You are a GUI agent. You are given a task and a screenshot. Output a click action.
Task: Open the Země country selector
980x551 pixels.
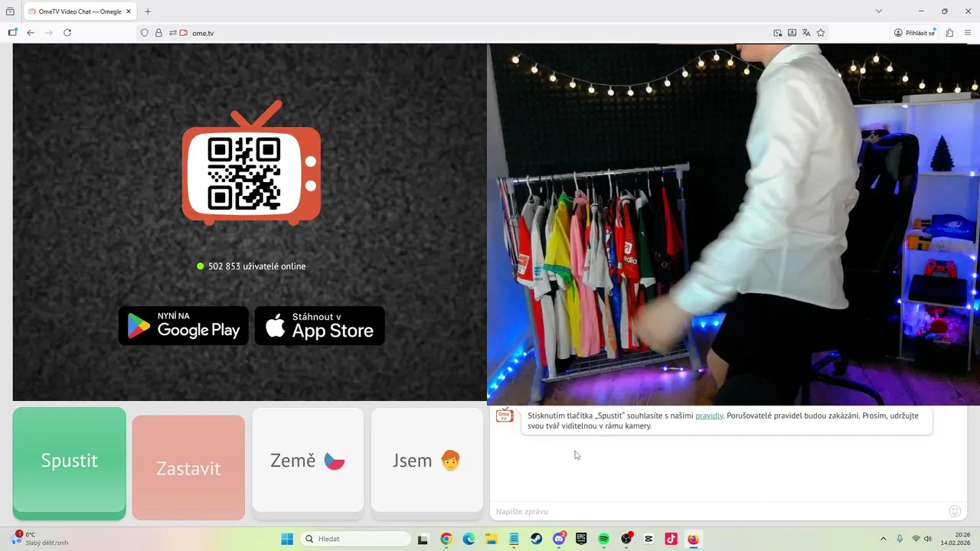pyautogui.click(x=308, y=461)
